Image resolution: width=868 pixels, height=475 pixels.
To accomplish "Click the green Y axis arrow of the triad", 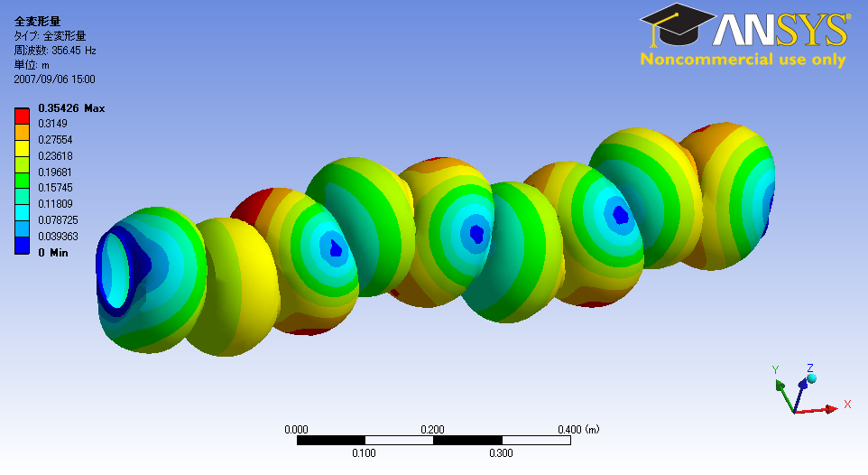I will (785, 396).
